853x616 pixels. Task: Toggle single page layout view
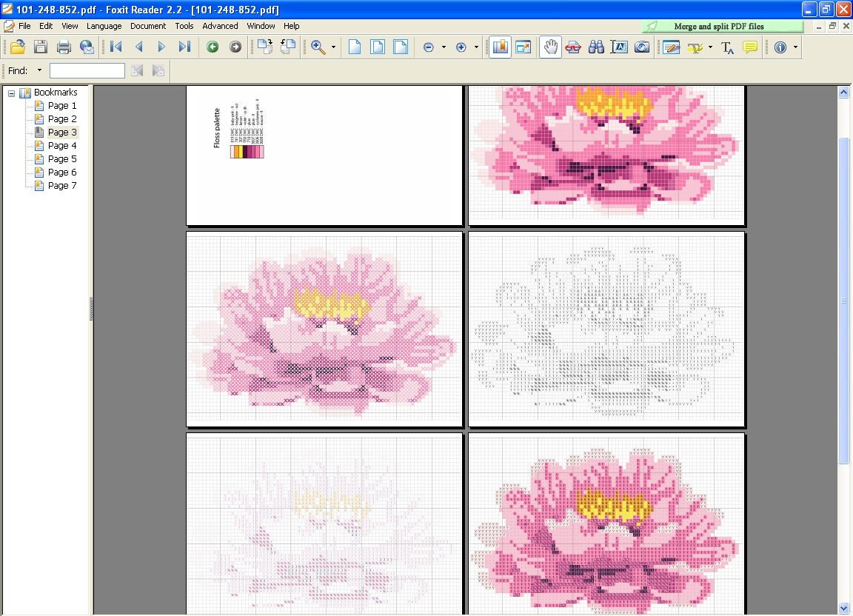click(355, 47)
